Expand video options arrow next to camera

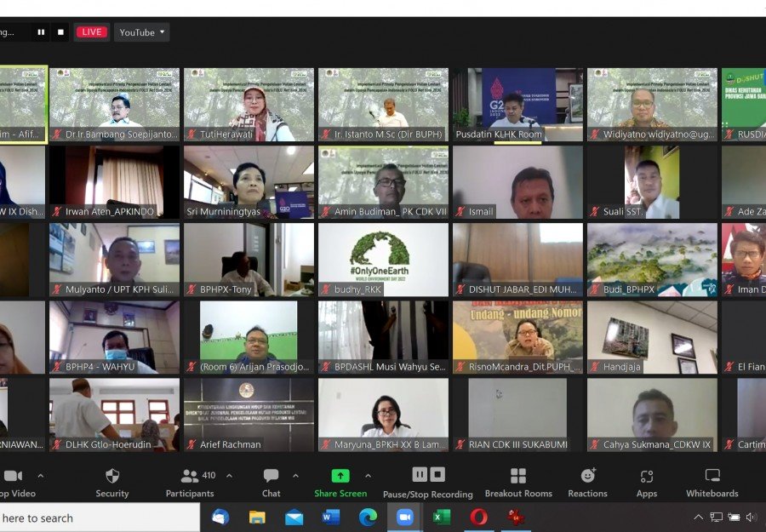41,476
